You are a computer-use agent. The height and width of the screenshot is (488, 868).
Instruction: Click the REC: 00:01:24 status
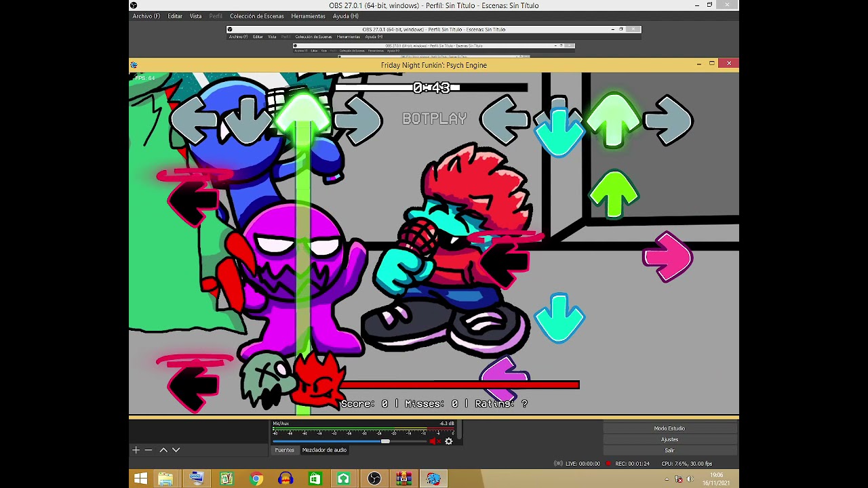(628, 464)
